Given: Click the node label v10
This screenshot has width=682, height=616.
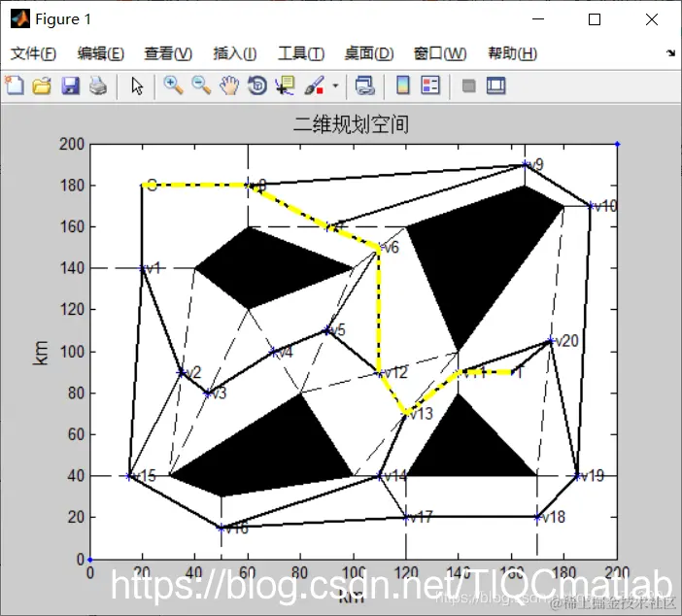Looking at the screenshot, I should 605,206.
